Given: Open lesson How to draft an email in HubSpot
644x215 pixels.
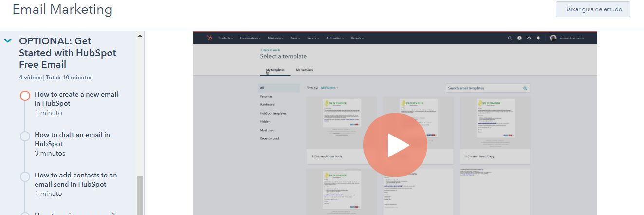Looking at the screenshot, I should pyautogui.click(x=72, y=139).
